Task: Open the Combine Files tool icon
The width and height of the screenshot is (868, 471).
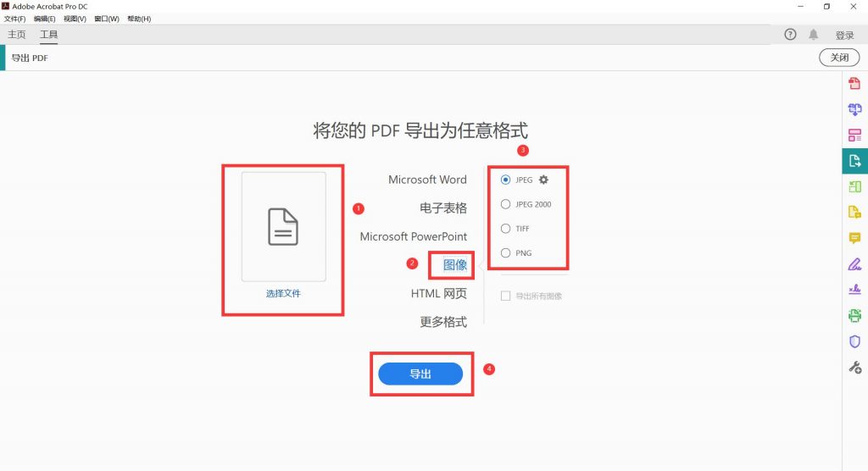Action: tap(854, 109)
